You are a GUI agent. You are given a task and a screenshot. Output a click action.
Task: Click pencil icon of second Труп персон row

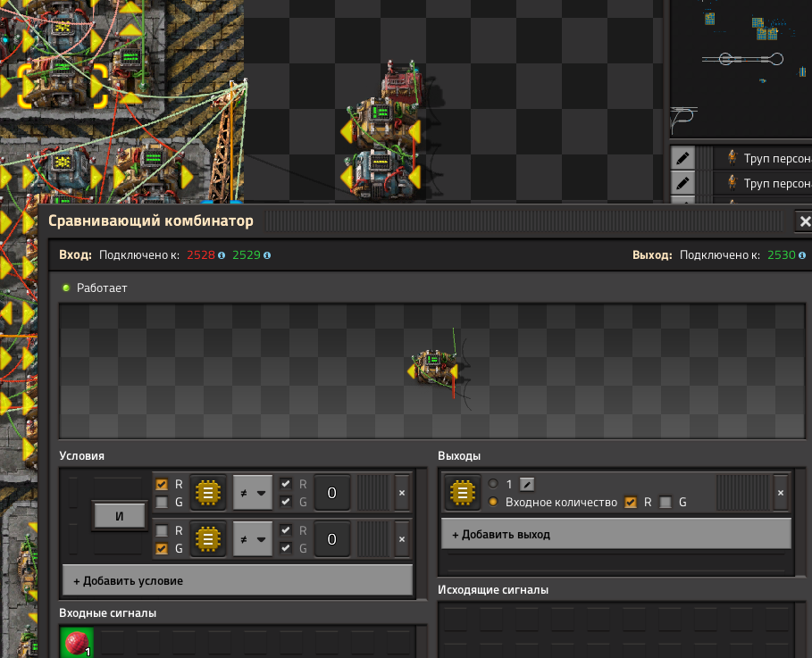(682, 183)
